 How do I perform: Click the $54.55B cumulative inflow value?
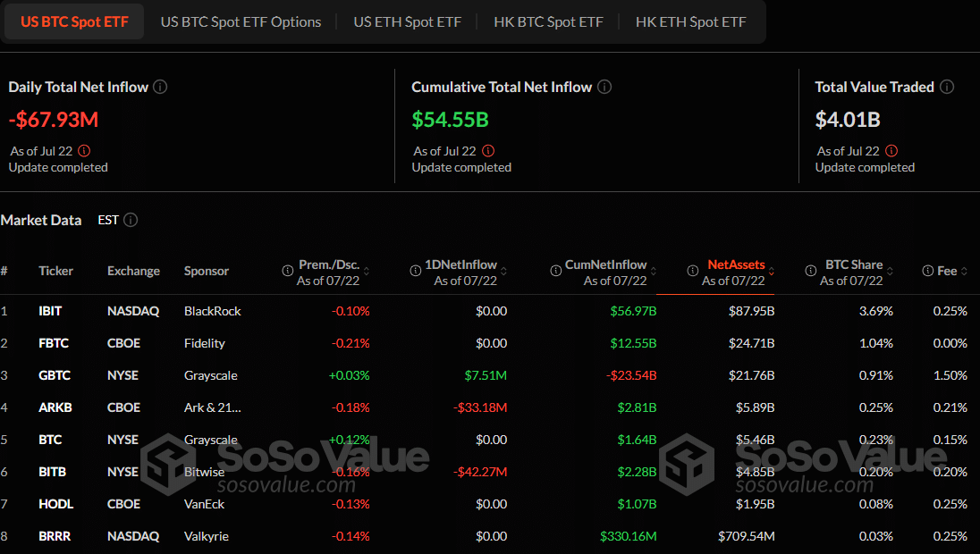pyautogui.click(x=450, y=120)
